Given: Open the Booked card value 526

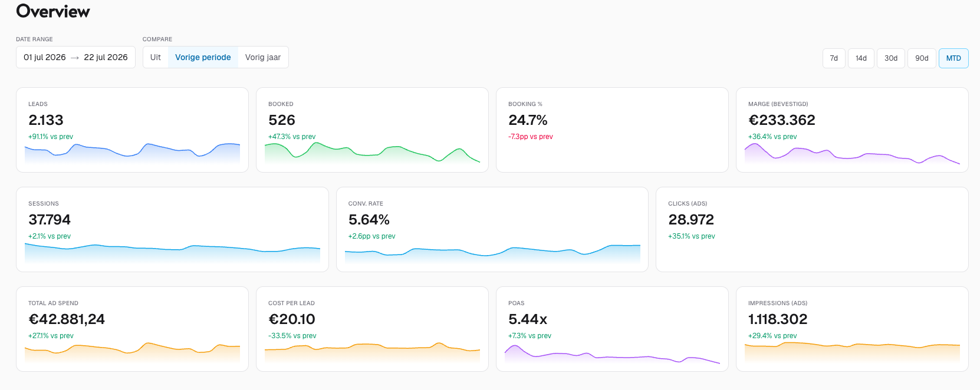Looking at the screenshot, I should pyautogui.click(x=282, y=120).
